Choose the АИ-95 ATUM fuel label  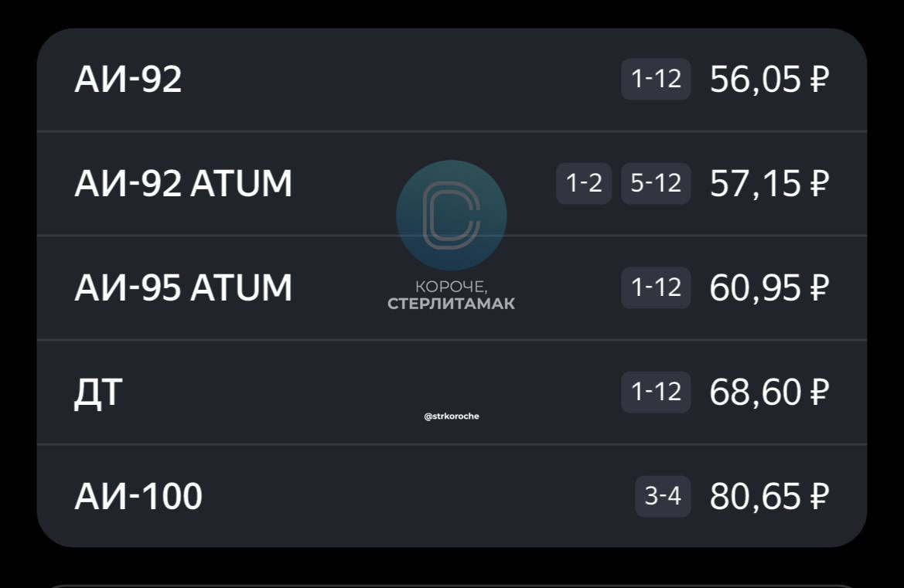pyautogui.click(x=183, y=287)
